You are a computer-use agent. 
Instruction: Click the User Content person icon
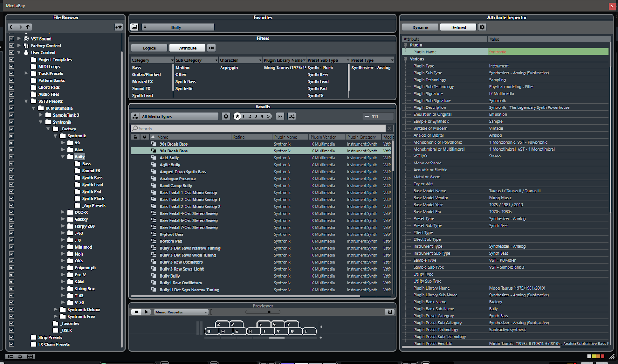click(x=26, y=52)
